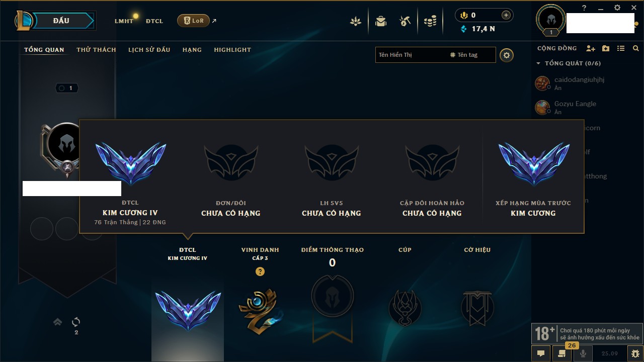644x362 pixels.
Task: Click the ĐẤU play button
Action: coord(61,21)
